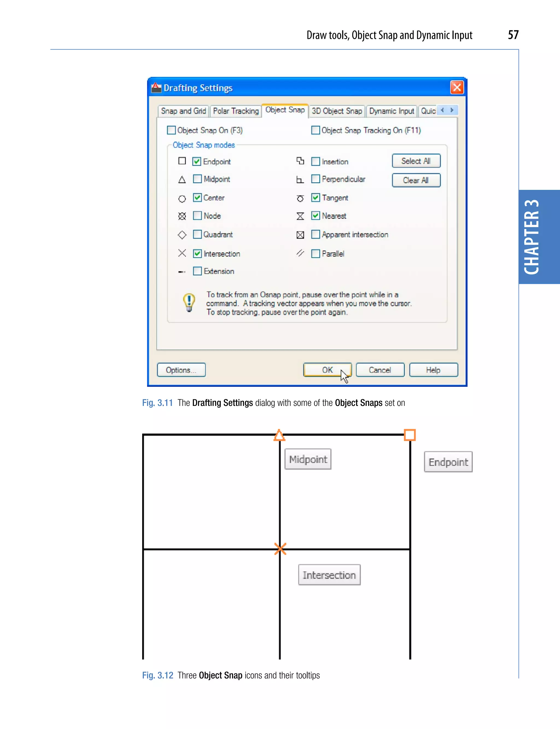Click the Endpoint tooltip label
The image size is (560, 729).
[x=448, y=462]
